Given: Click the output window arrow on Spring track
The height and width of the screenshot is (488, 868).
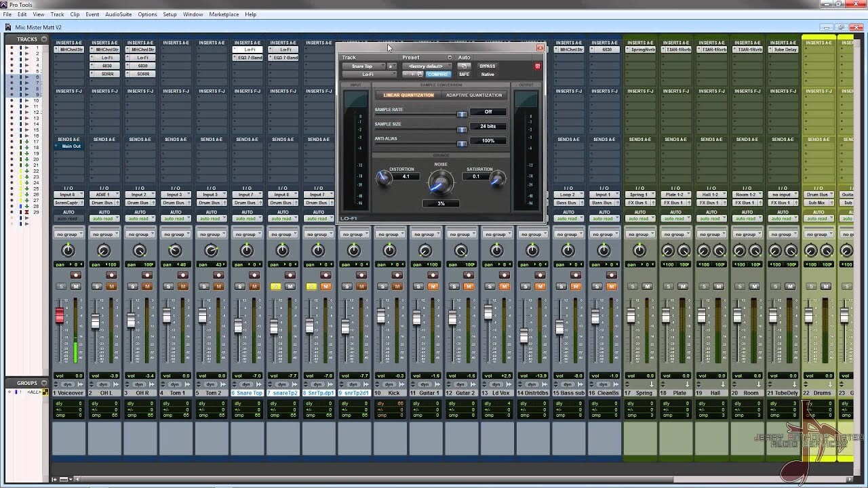Looking at the screenshot, I should [651, 384].
